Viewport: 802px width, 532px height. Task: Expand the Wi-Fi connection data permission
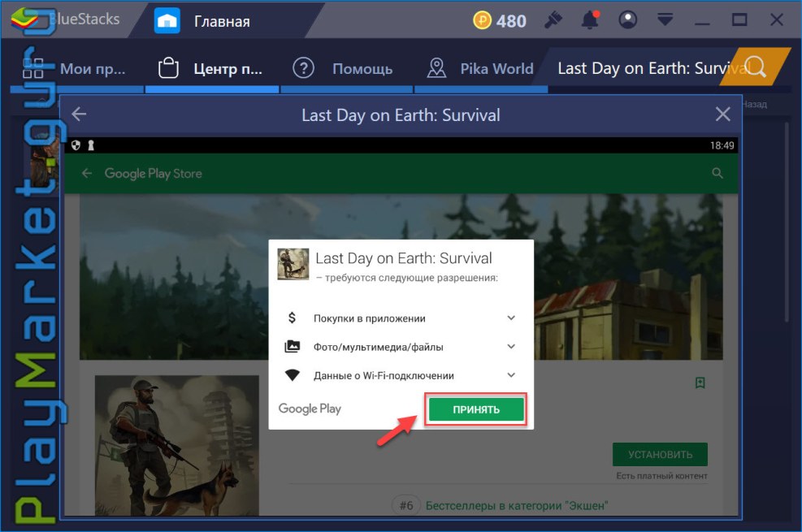(511, 375)
